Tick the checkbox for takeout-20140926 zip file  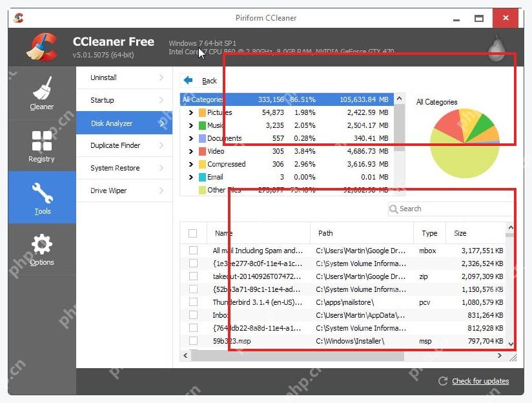pos(194,276)
